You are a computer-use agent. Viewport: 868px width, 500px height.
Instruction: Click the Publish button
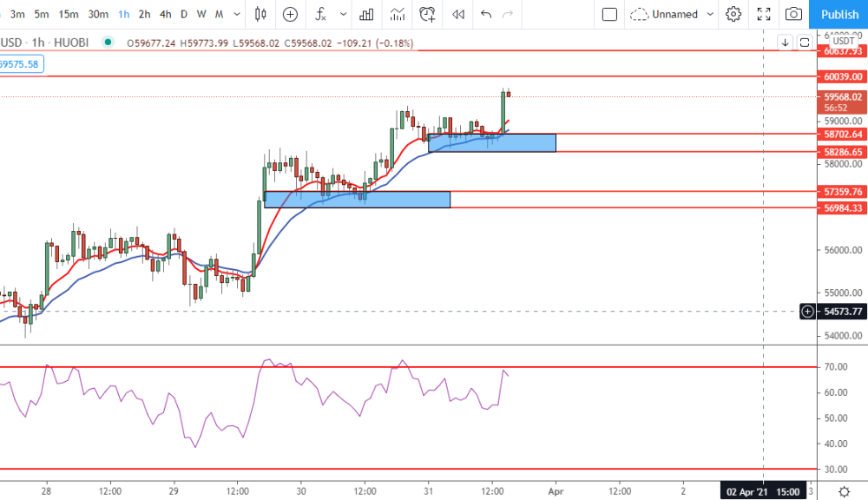click(838, 15)
